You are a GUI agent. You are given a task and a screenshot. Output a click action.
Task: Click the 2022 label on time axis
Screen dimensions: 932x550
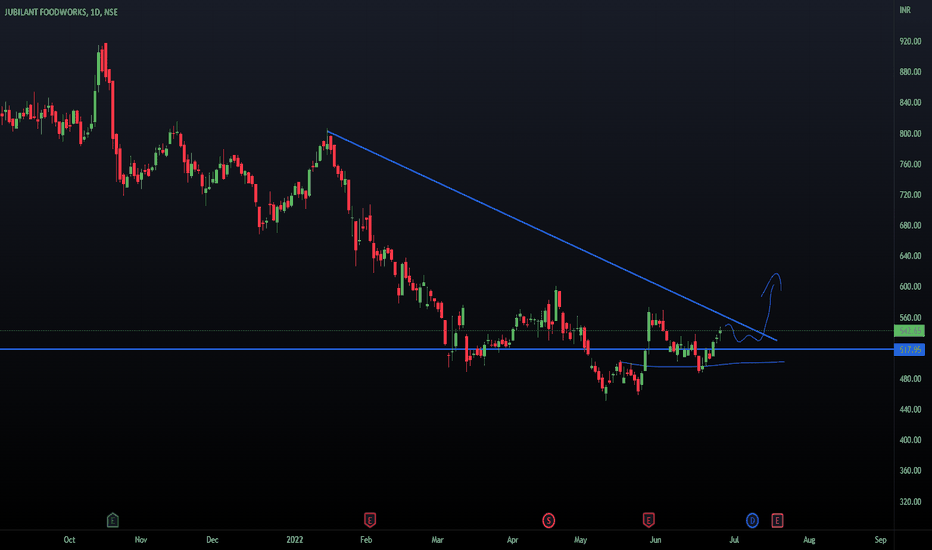tap(295, 540)
